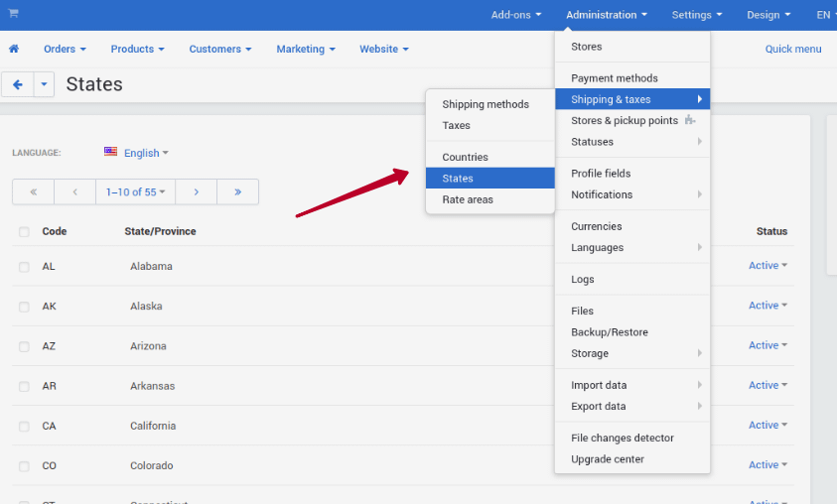
Task: Open Payment methods from Administration menu
Action: [x=614, y=77]
